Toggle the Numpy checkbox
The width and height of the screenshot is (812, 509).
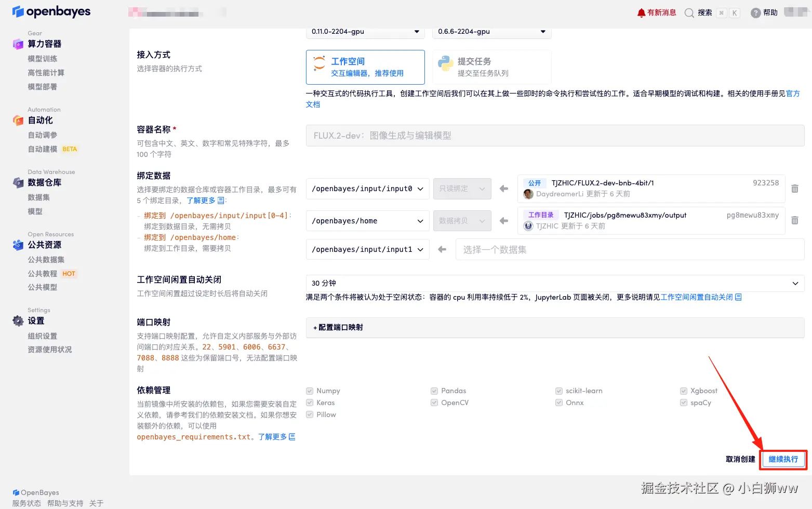(x=310, y=391)
